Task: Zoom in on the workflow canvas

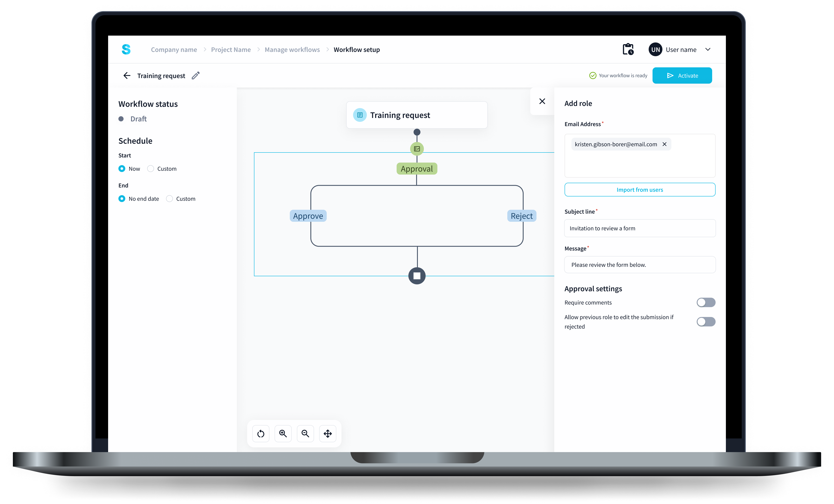Action: [x=283, y=434]
